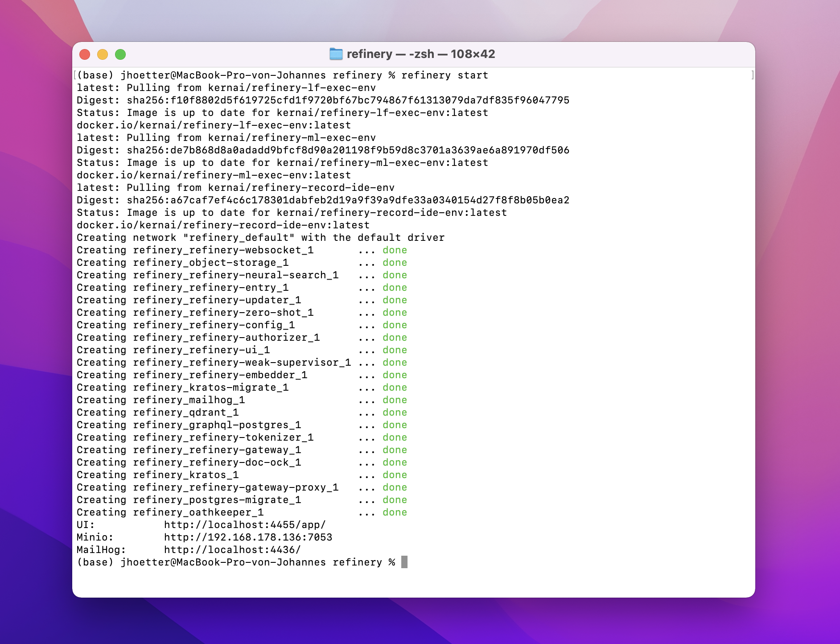Maximize terminal using the green button
The image size is (840, 644).
(x=120, y=54)
